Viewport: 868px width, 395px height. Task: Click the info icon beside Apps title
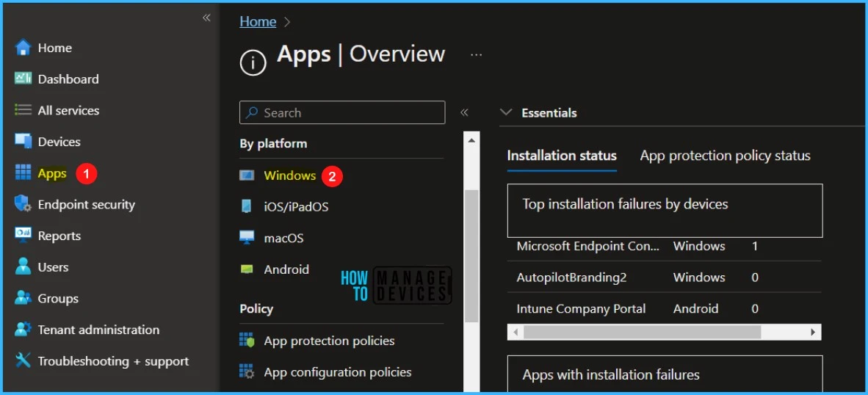pos(253,63)
